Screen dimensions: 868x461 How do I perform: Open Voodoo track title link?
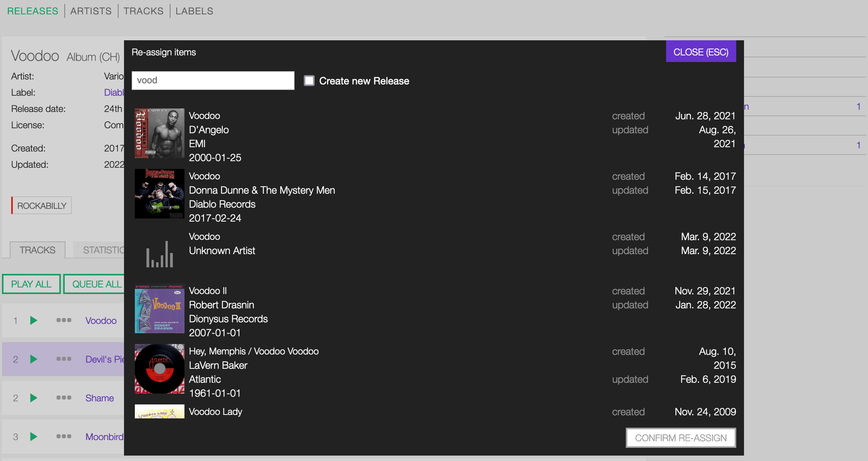[101, 320]
